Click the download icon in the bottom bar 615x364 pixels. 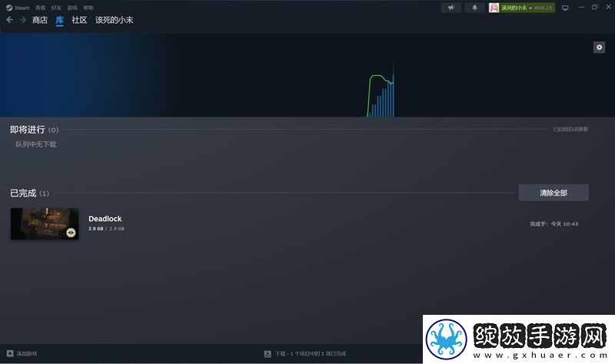coord(268,354)
